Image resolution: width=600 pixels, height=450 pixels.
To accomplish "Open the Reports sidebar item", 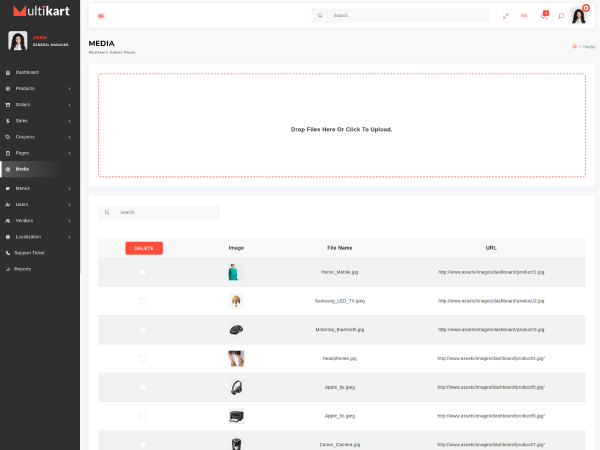I will click(22, 269).
